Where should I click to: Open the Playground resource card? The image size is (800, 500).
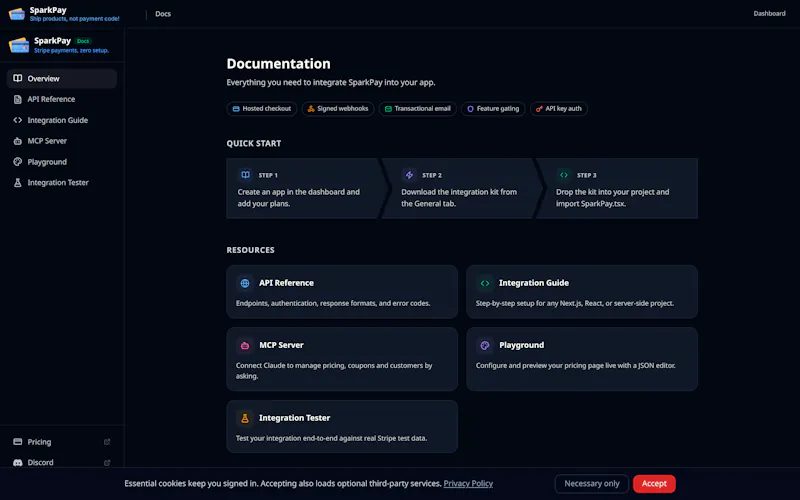582,359
